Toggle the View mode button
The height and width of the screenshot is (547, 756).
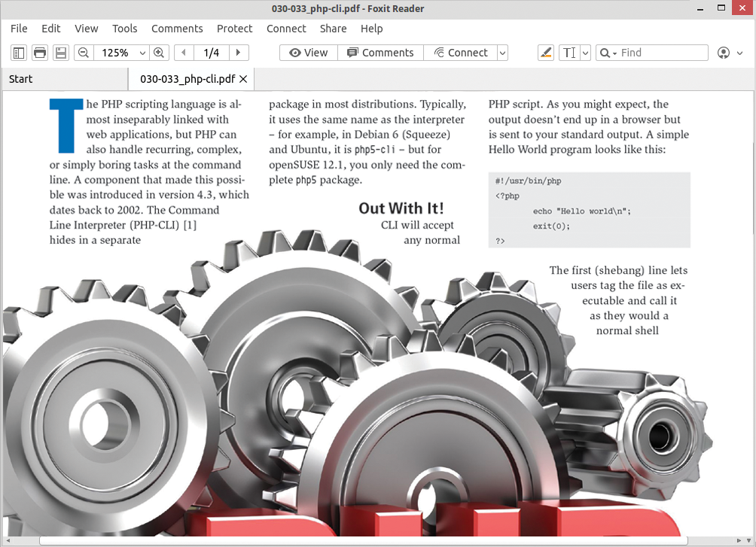pyautogui.click(x=308, y=53)
